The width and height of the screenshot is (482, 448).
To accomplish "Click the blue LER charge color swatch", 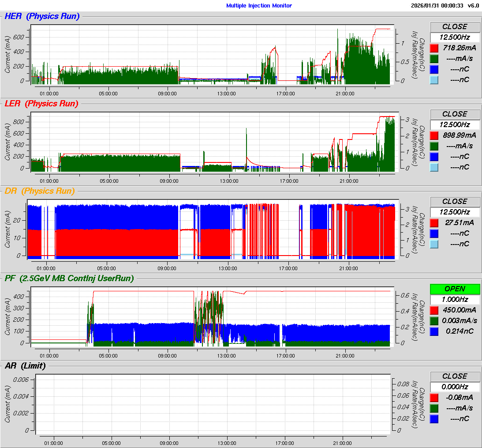I will tap(434, 156).
